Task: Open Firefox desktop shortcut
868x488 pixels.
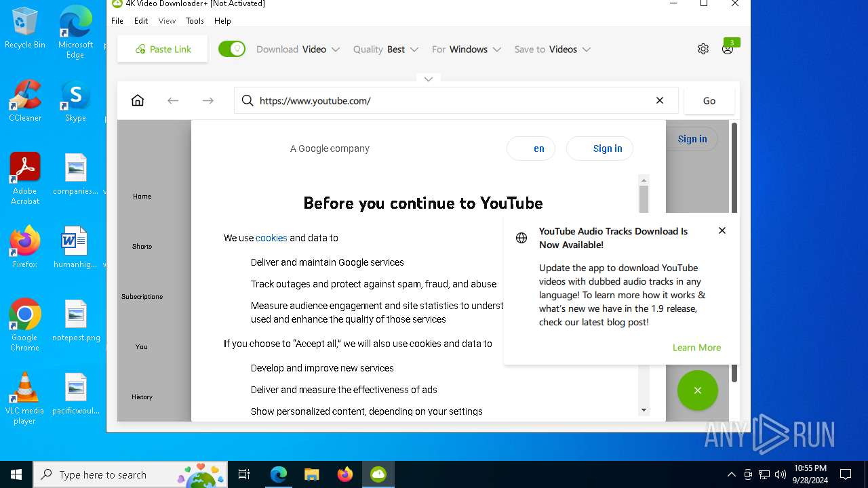Action: click(x=25, y=247)
